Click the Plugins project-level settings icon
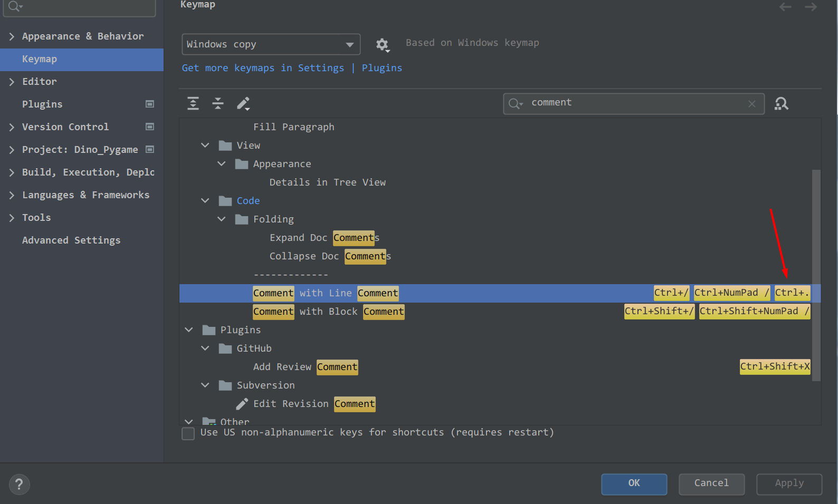Image resolution: width=838 pixels, height=504 pixels. coord(150,104)
